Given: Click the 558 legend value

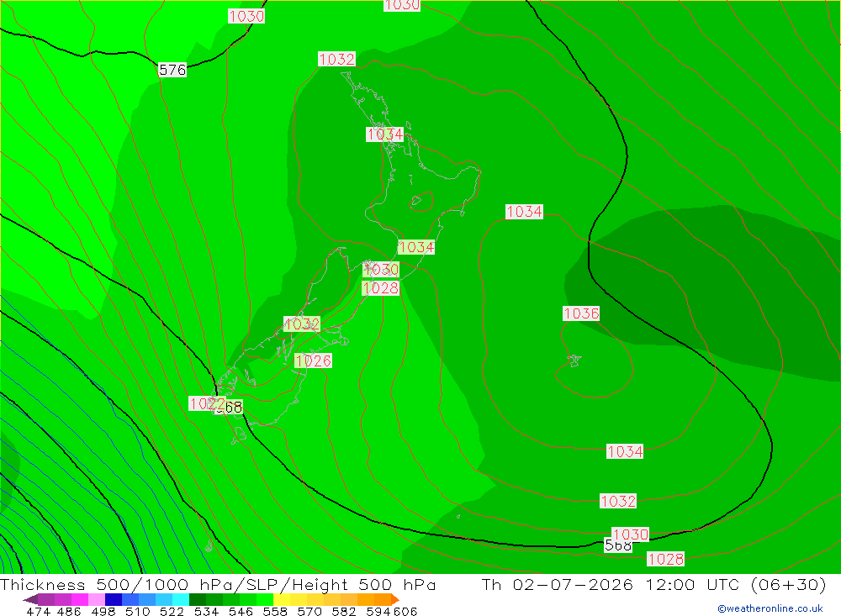Looking at the screenshot, I should (275, 611).
